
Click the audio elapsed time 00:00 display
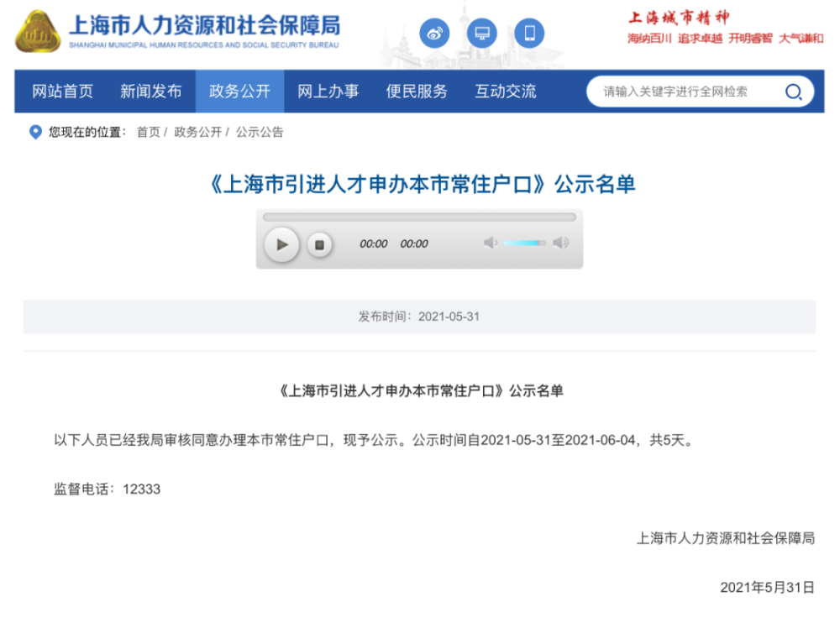pyautogui.click(x=374, y=243)
